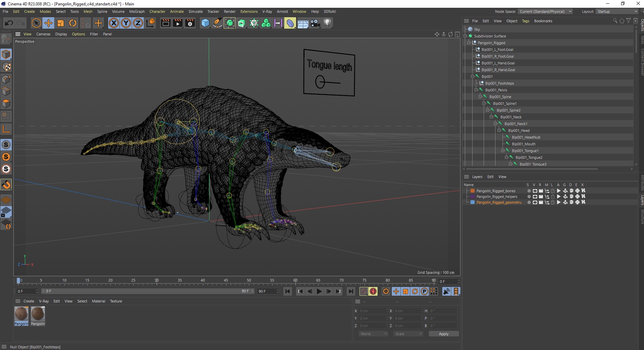Open the Scale mode dropdown

pos(408,334)
